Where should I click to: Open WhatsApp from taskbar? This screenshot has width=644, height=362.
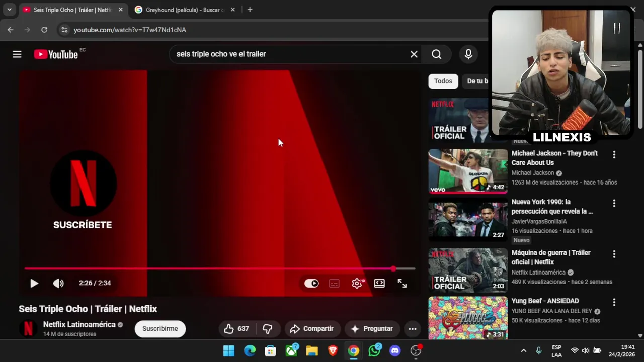(374, 351)
